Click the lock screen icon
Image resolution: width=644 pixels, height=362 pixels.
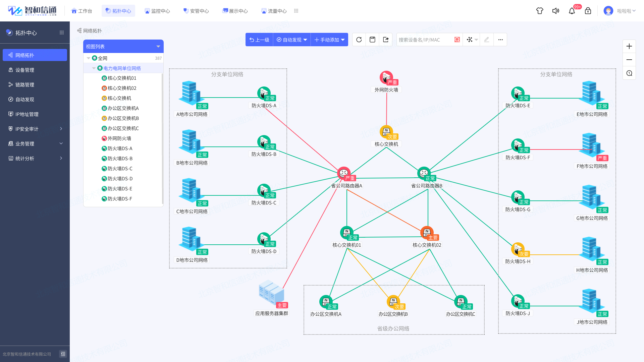tap(588, 11)
